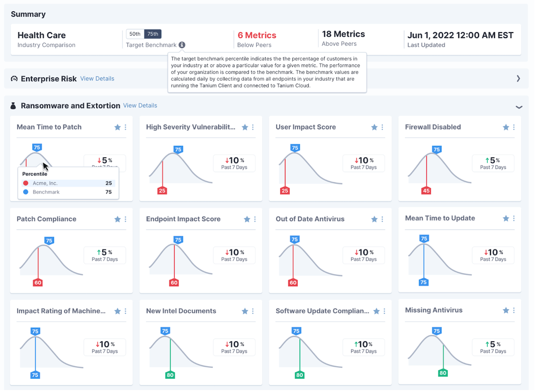The width and height of the screenshot is (536, 392).
Task: Click blue 75 benchmark flag on Mean Time to Patch
Action: point(37,148)
